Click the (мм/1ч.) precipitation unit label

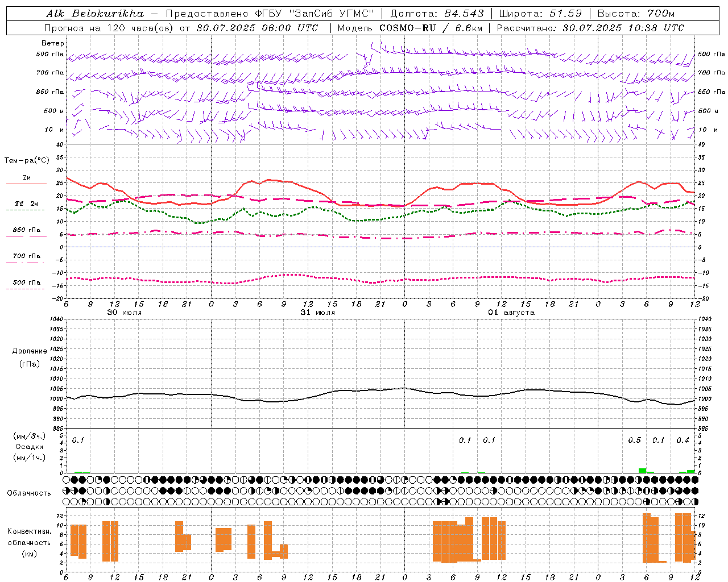[x=29, y=458]
